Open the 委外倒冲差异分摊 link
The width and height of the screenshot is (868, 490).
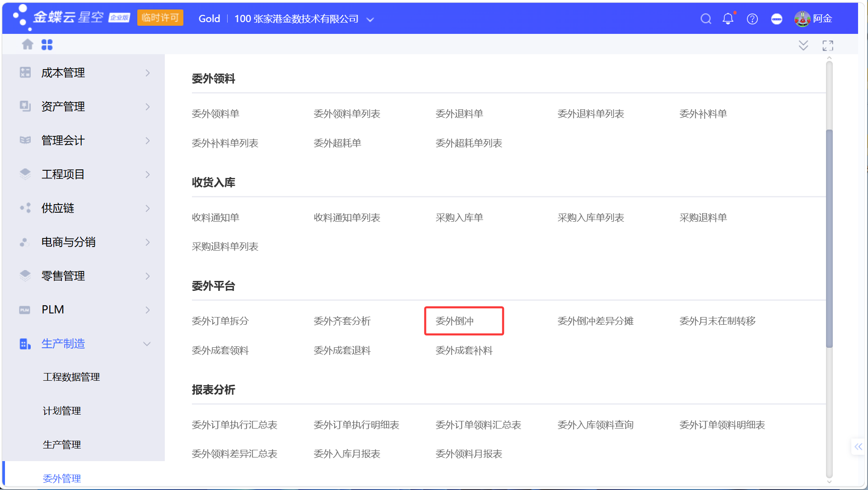pos(595,321)
